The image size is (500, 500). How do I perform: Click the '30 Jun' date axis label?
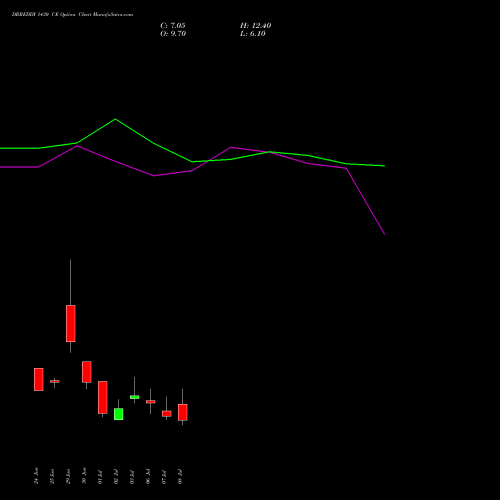point(84,476)
